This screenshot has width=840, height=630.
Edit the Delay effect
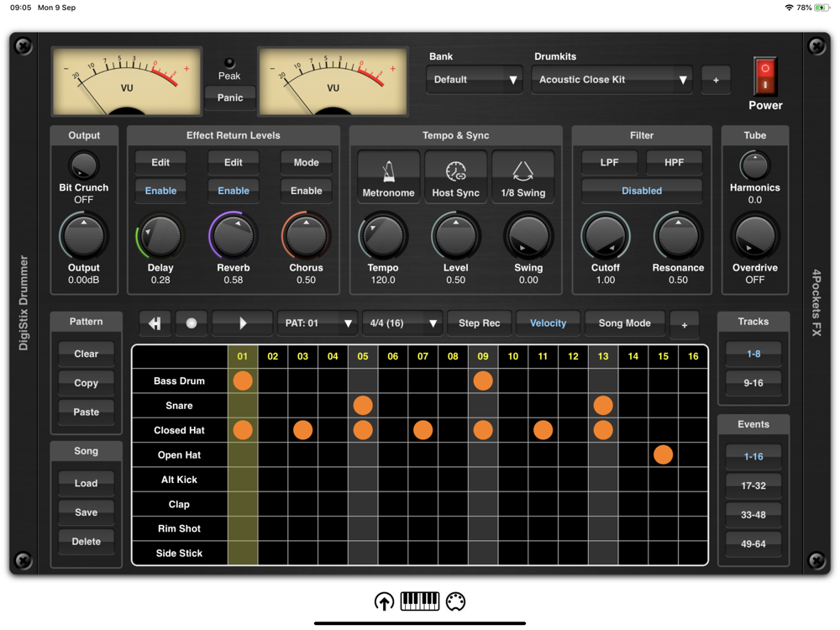point(160,162)
